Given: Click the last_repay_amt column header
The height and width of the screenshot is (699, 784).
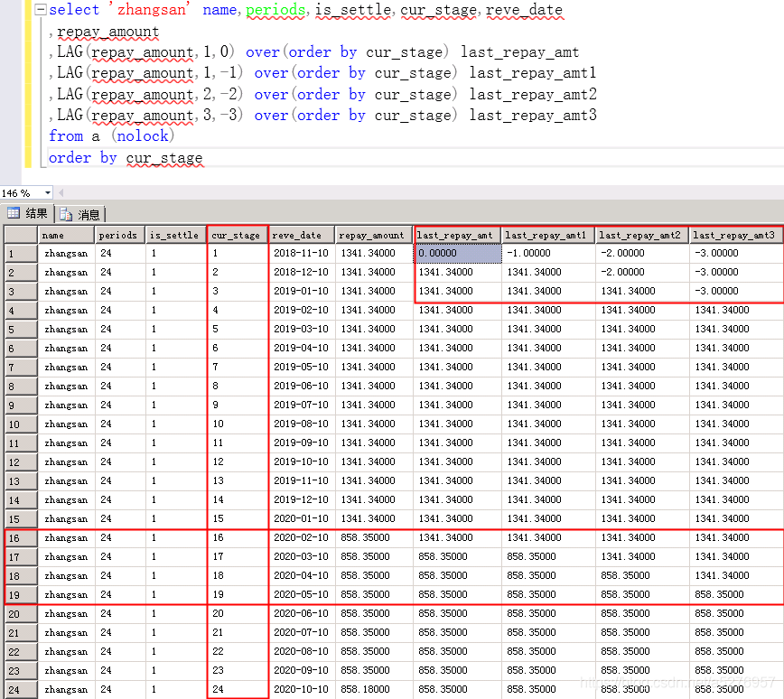Looking at the screenshot, I should [x=456, y=234].
